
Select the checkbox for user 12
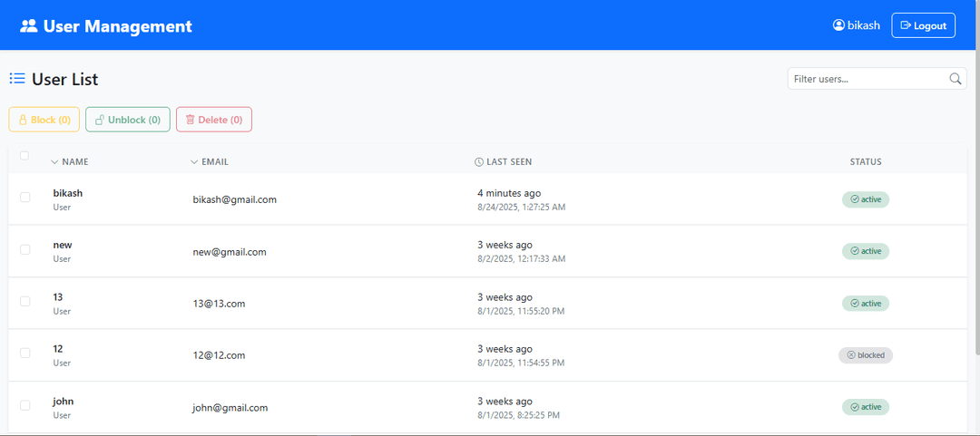(25, 353)
